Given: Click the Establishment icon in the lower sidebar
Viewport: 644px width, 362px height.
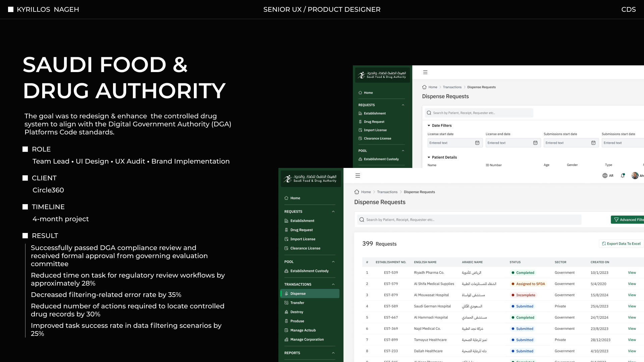Looking at the screenshot, I should pyautogui.click(x=286, y=221).
